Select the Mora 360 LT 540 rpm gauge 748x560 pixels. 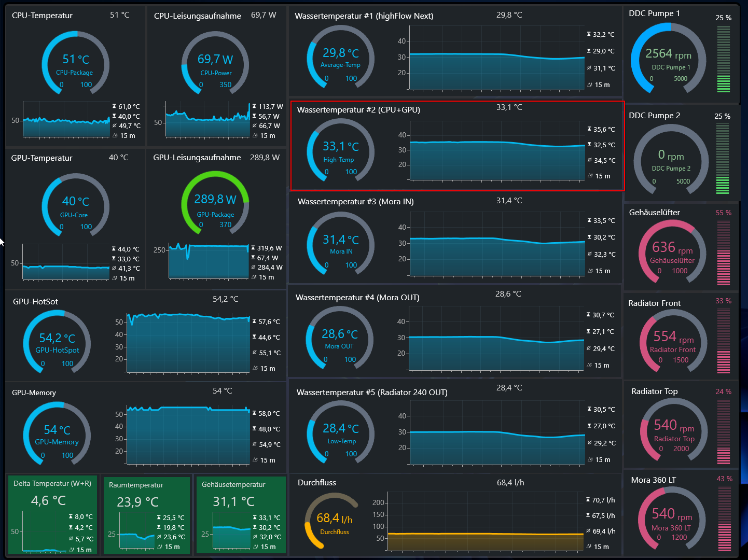pyautogui.click(x=672, y=519)
